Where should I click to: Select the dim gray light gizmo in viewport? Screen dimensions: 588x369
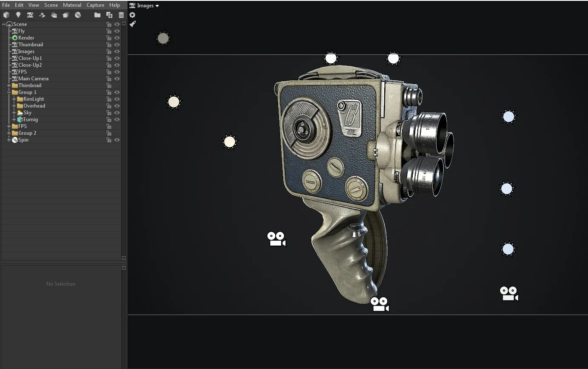pyautogui.click(x=163, y=39)
